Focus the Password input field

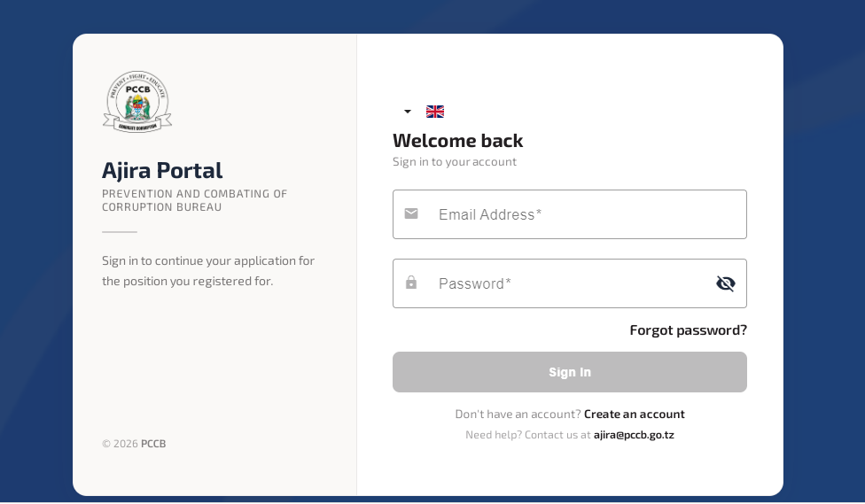tap(567, 283)
